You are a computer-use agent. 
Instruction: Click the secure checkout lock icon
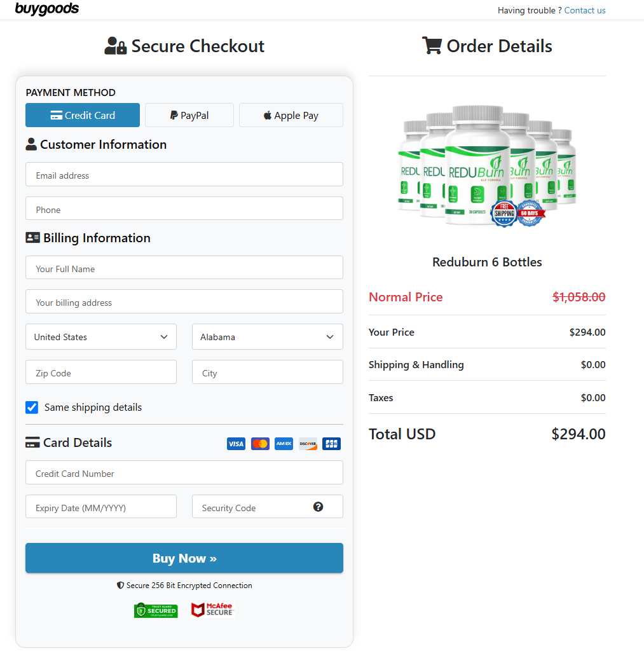[115, 45]
